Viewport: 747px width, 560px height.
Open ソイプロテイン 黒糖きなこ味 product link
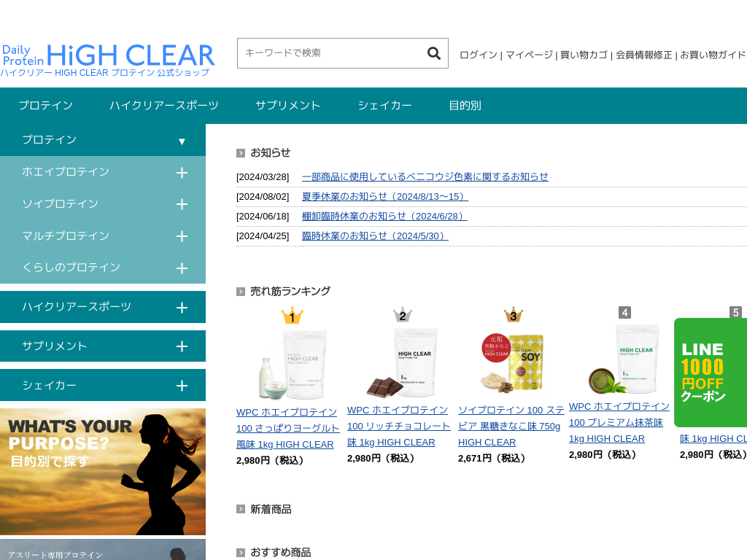click(511, 426)
